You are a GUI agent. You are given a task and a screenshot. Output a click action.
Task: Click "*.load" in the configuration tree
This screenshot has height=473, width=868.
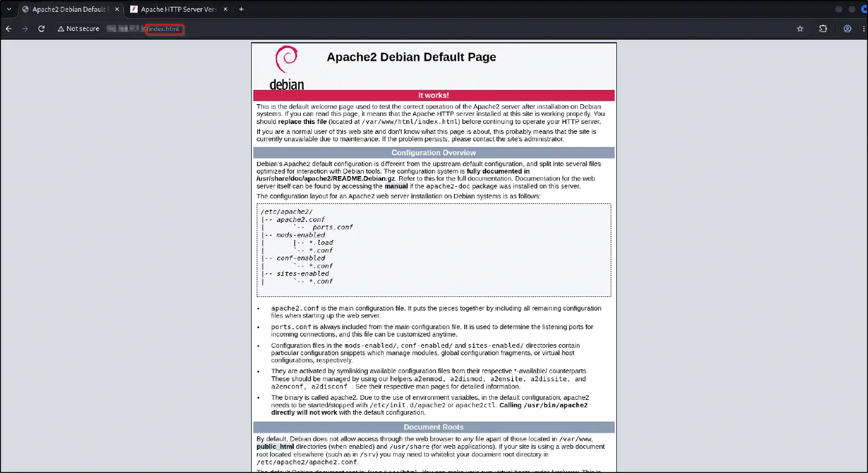pos(321,242)
